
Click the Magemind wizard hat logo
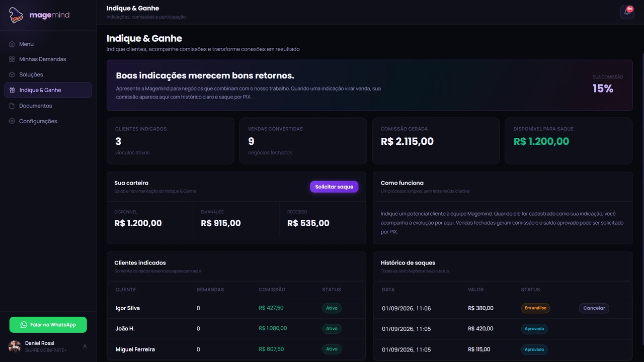tap(16, 15)
